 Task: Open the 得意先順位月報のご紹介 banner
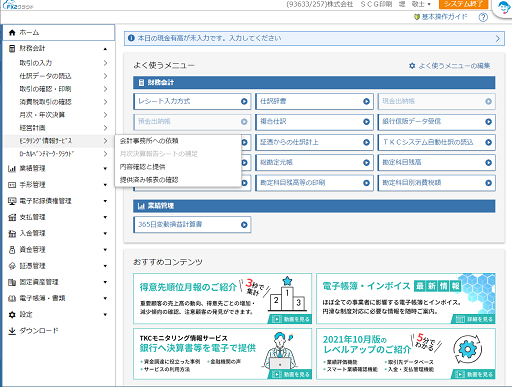pos(222,298)
